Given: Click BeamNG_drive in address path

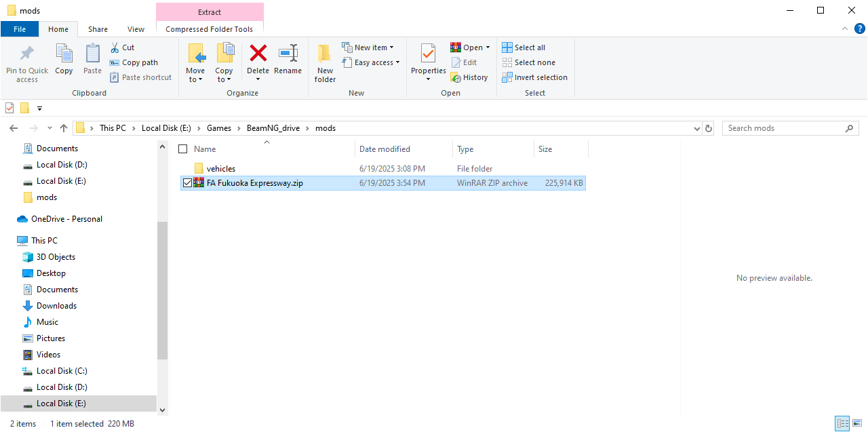Looking at the screenshot, I should 273,128.
